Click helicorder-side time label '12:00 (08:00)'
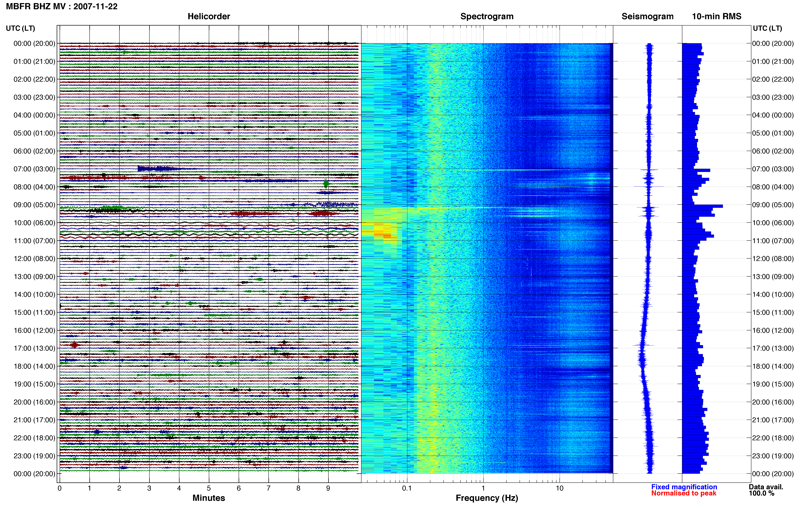812x508 pixels. click(x=34, y=259)
